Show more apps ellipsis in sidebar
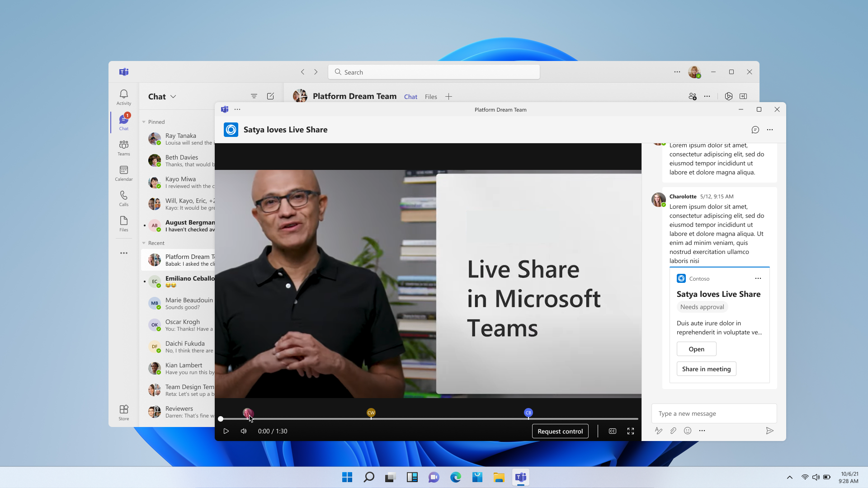This screenshot has width=868, height=488. [x=123, y=253]
